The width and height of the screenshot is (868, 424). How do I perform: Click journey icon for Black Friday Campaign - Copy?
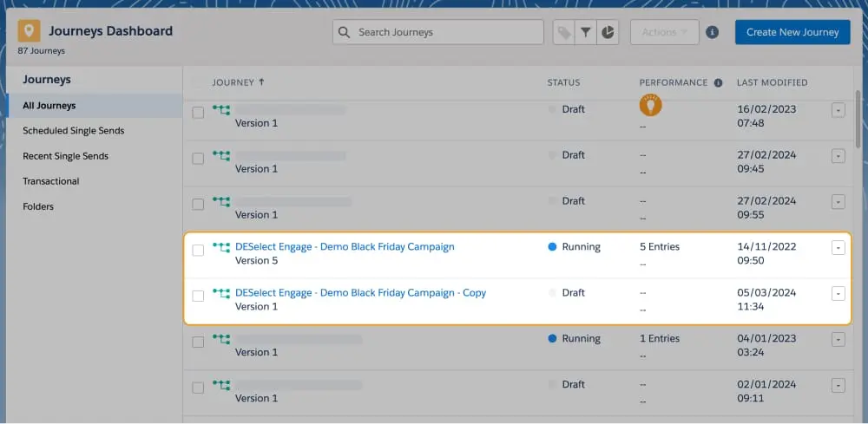[221, 293]
